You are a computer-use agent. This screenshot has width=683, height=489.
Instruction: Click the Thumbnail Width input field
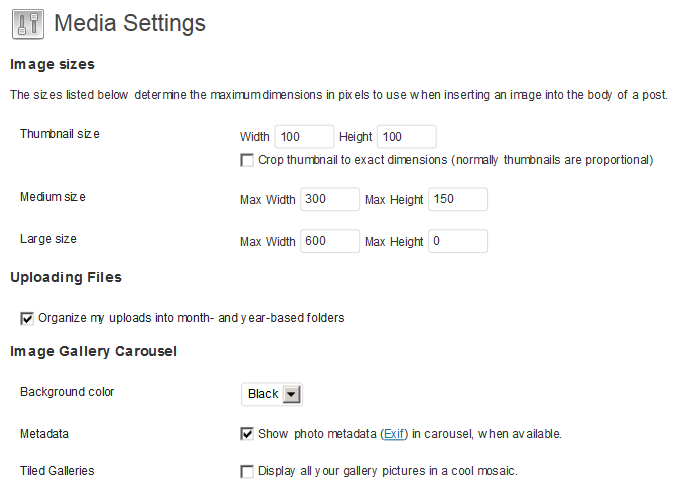[x=304, y=137]
